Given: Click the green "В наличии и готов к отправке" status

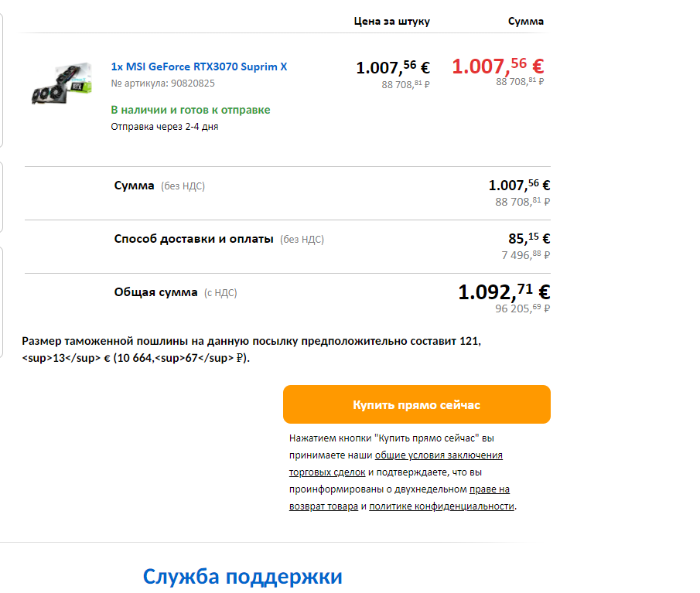Looking at the screenshot, I should tap(190, 110).
